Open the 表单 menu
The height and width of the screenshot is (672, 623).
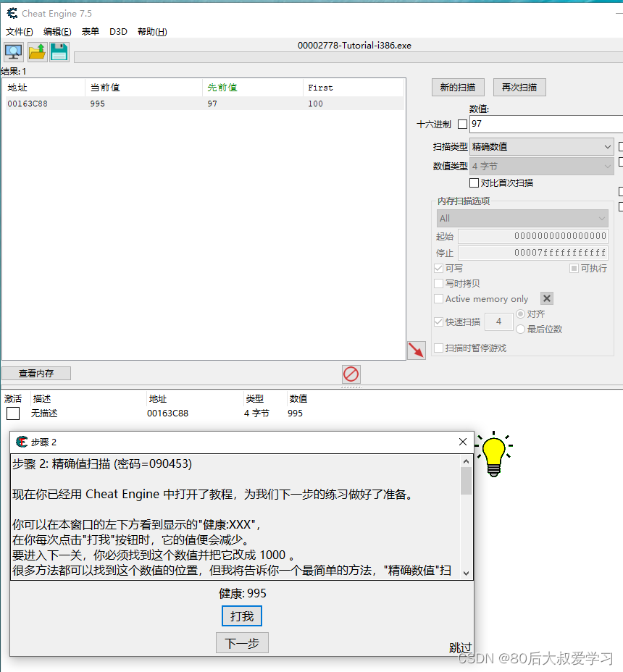point(91,32)
